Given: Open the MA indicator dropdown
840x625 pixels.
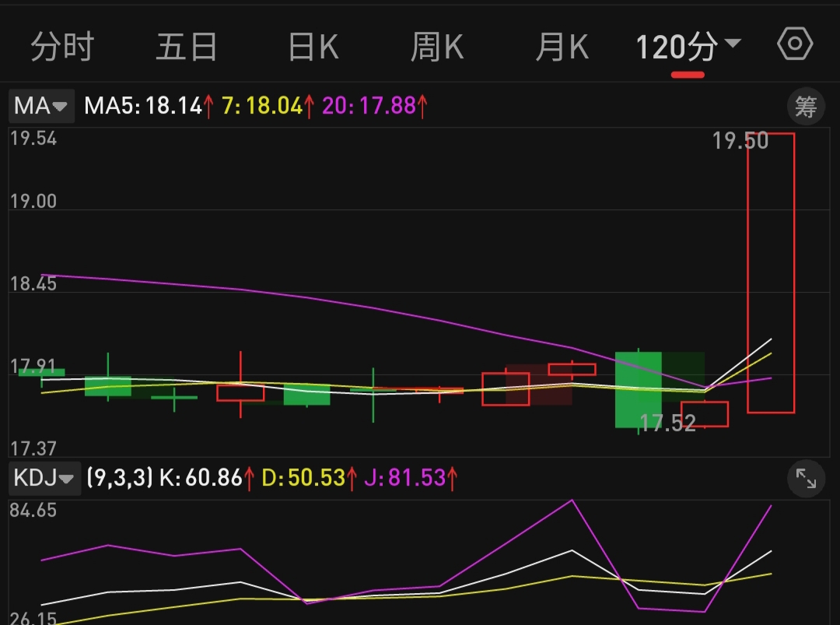Looking at the screenshot, I should [41, 106].
